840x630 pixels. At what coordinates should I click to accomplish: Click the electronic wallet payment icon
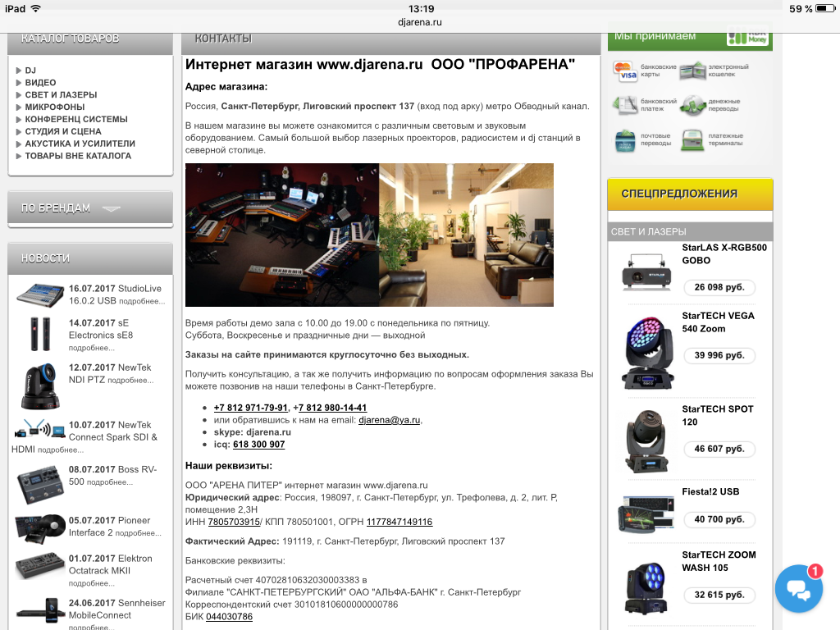[x=693, y=71]
